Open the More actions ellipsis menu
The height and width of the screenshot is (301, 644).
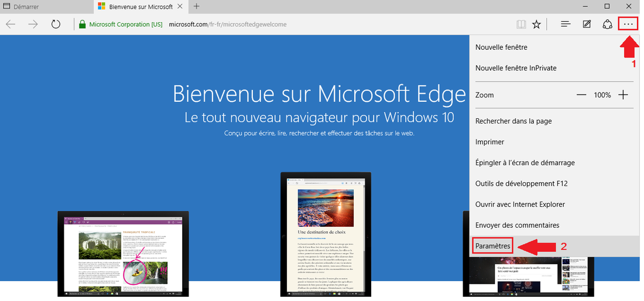tap(628, 25)
